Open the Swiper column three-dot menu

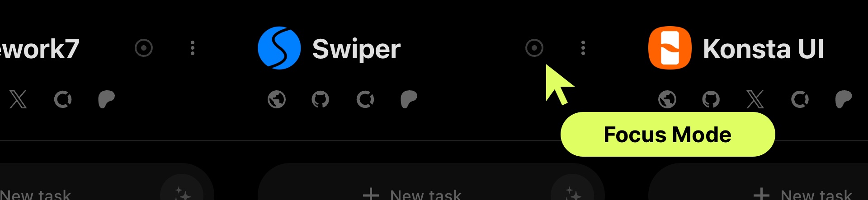(583, 48)
